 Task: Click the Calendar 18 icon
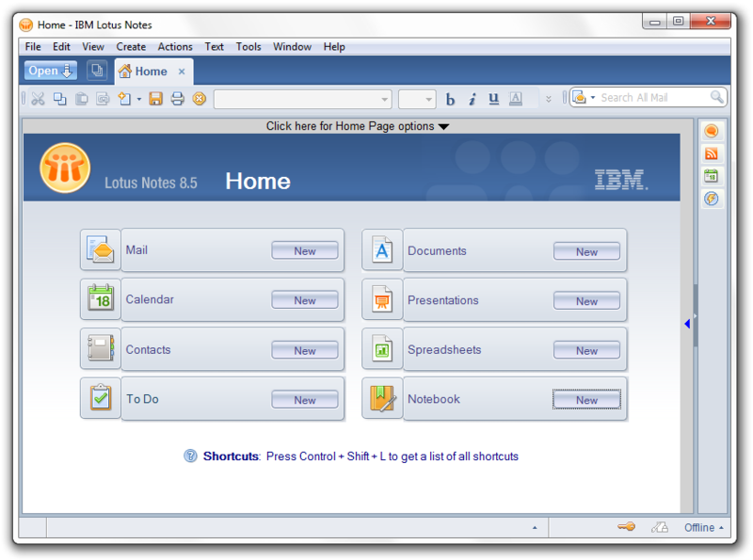[x=101, y=299]
